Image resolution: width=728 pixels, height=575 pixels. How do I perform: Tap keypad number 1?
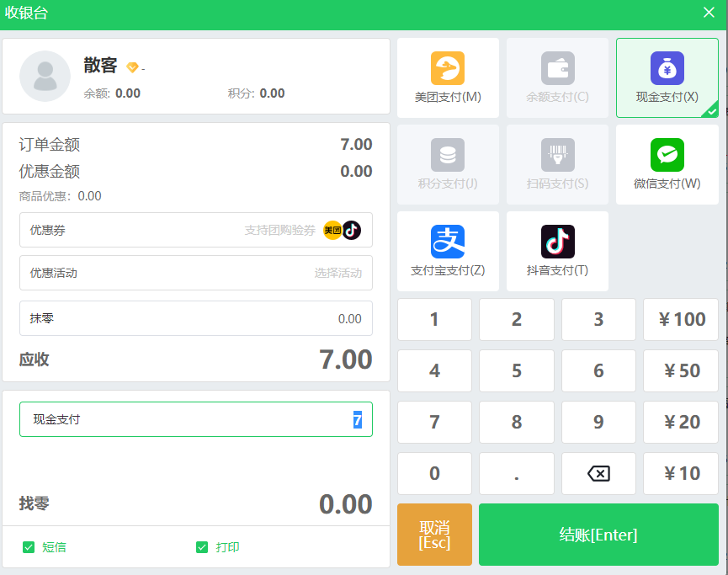point(434,320)
